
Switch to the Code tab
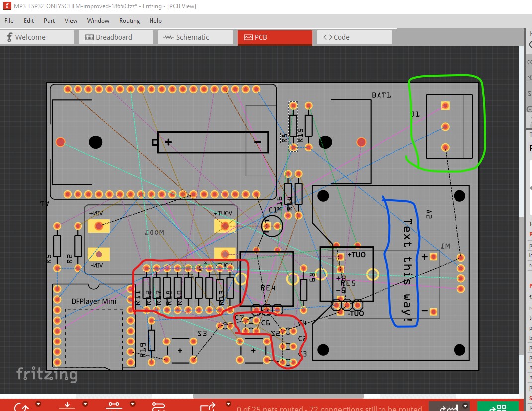coord(354,37)
